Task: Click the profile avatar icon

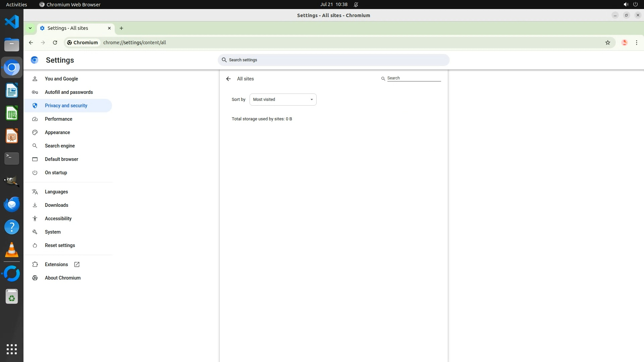Action: (x=624, y=43)
